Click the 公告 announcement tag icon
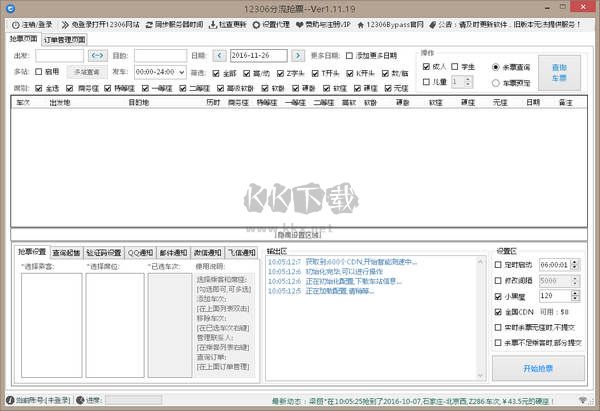 pos(432,25)
